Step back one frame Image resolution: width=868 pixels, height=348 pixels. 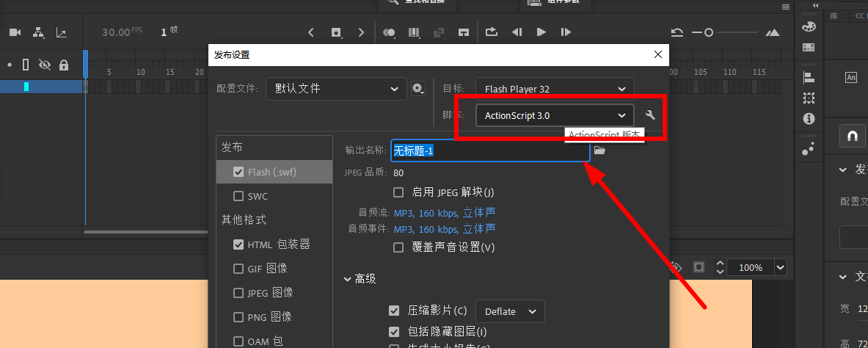click(517, 33)
